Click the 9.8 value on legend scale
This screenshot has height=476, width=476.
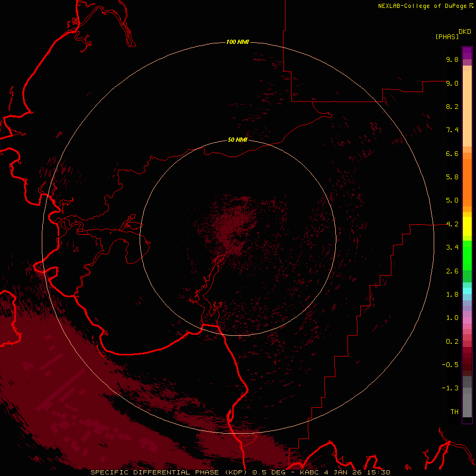pyautogui.click(x=452, y=59)
